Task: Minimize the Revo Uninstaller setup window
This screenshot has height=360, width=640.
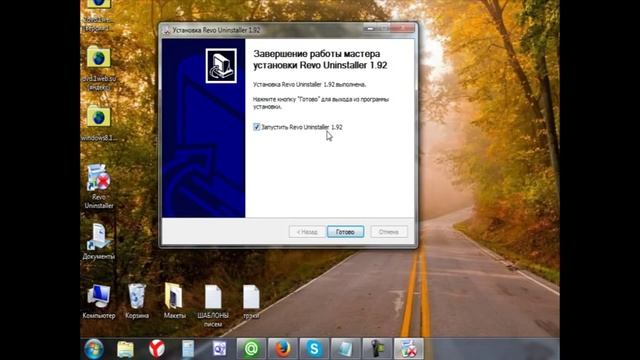Action: (x=370, y=29)
